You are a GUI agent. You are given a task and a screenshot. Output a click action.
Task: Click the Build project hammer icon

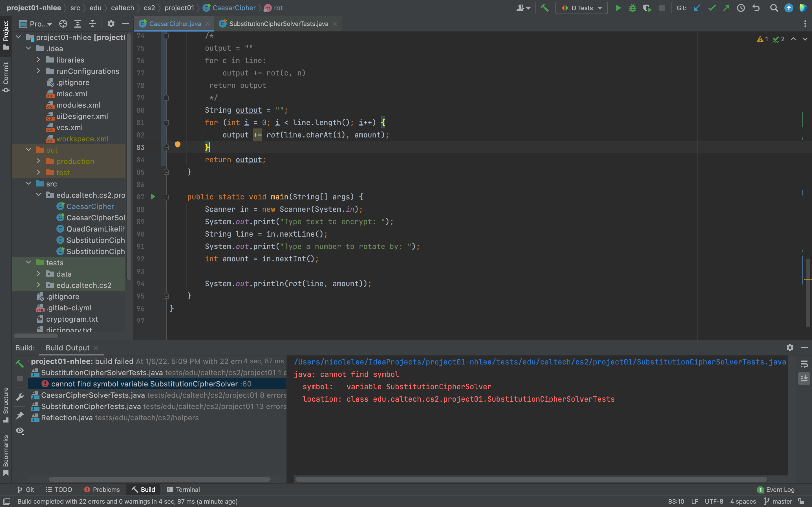pos(544,8)
